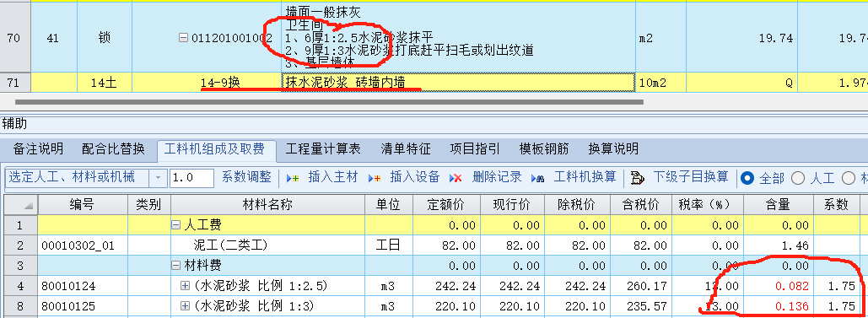Click the 材料名称 column header
Viewport: 868px width, 318px height.
[x=267, y=205]
